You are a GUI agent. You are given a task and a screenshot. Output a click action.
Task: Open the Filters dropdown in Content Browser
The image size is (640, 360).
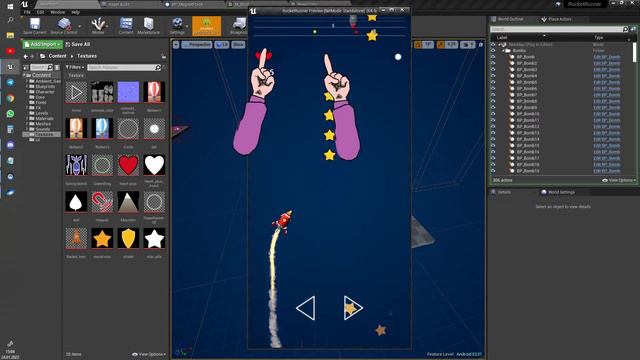pos(75,67)
